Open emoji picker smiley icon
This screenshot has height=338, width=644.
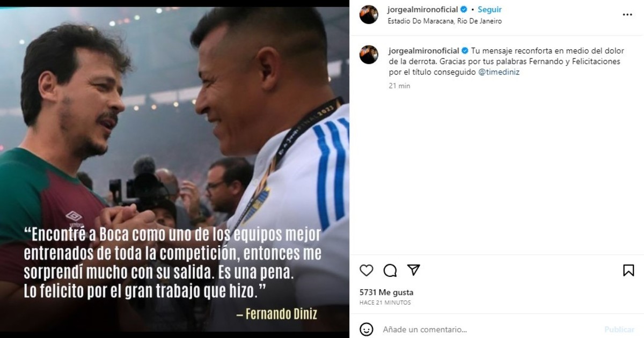click(367, 329)
